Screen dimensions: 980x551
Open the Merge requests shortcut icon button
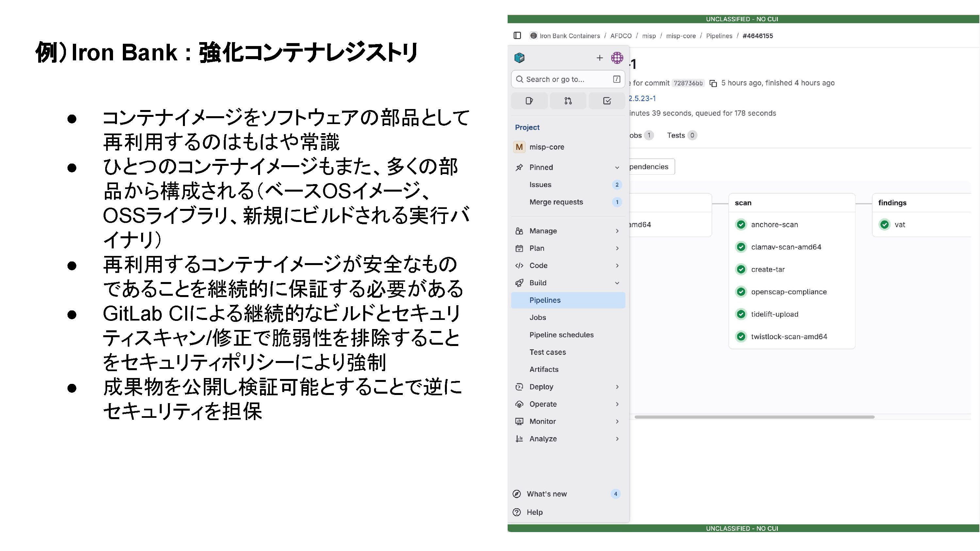coord(568,101)
